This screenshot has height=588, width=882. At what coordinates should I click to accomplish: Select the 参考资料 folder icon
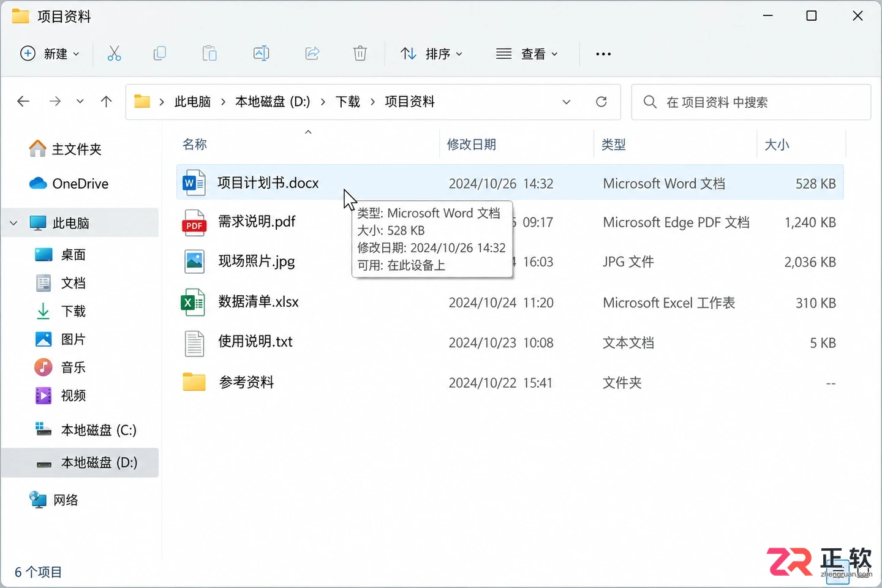pyautogui.click(x=194, y=382)
